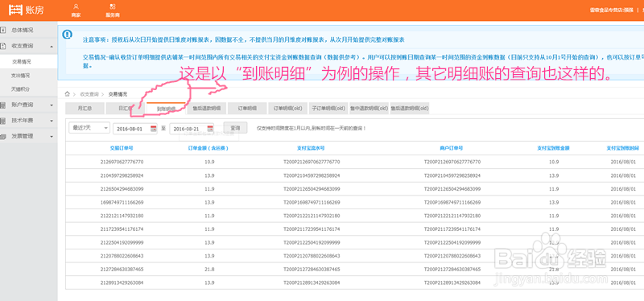
Task: Select 天猫积分 in the sidebar
Action: point(21,89)
